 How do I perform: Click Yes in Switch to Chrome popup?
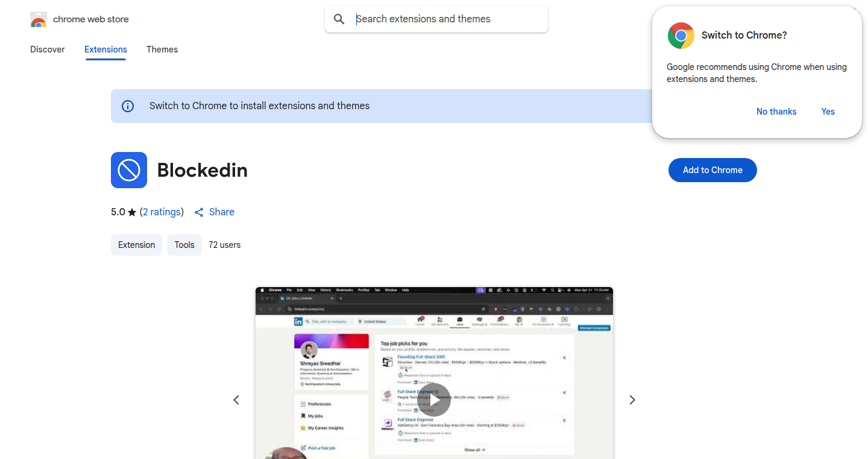[x=828, y=112]
